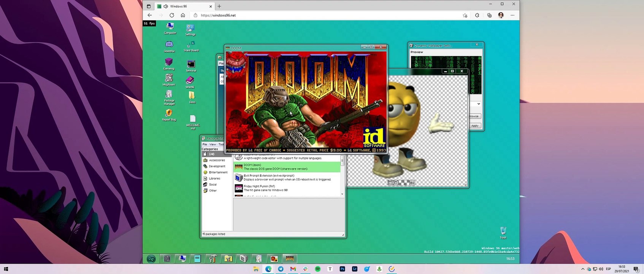This screenshot has width=644, height=274.
Task: Select Friday Night Funkin (fnf) package
Action: pos(287,188)
